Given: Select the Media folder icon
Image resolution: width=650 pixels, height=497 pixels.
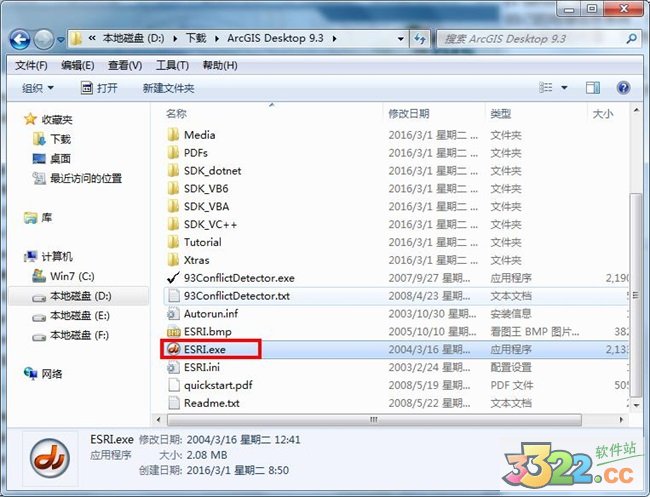Looking at the screenshot, I should point(173,135).
